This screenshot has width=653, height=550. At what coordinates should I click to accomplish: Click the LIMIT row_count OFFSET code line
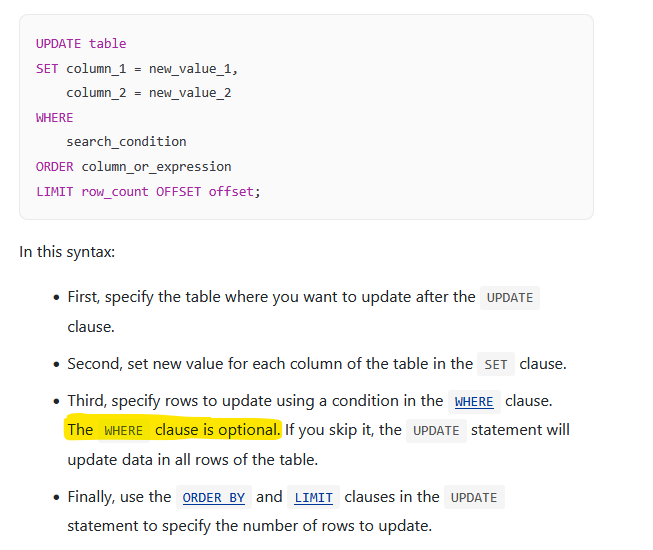point(148,192)
